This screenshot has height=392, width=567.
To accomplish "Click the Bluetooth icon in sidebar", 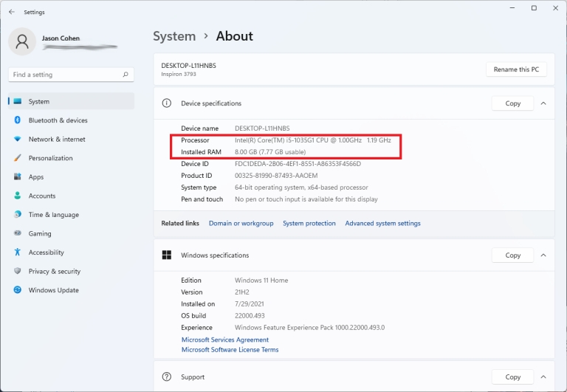I will 18,120.
